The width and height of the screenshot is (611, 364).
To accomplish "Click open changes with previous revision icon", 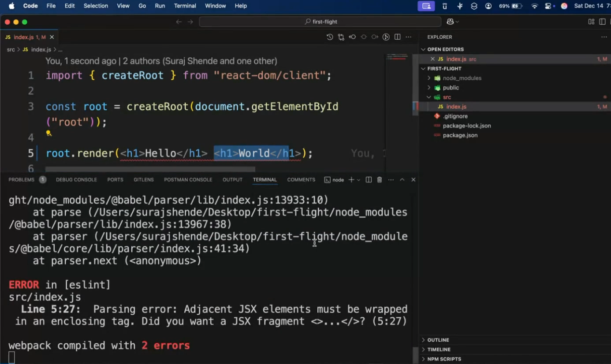I will point(353,37).
